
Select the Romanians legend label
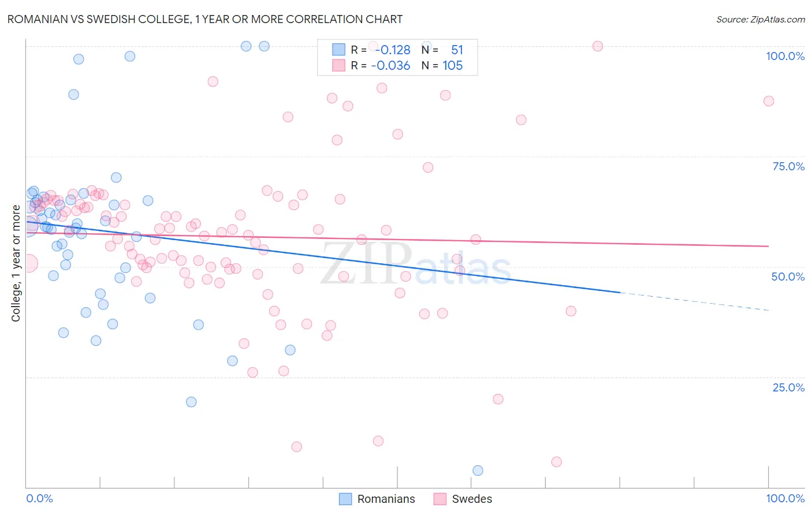point(386,499)
